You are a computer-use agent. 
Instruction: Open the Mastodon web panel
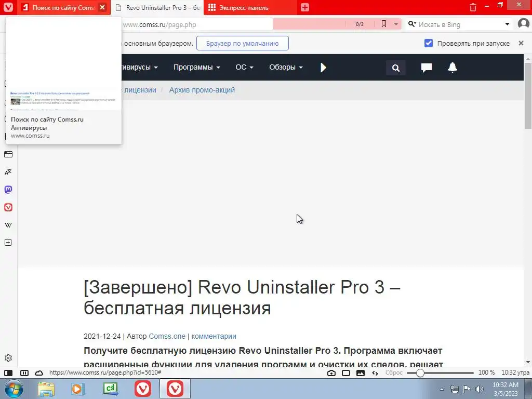(x=8, y=190)
